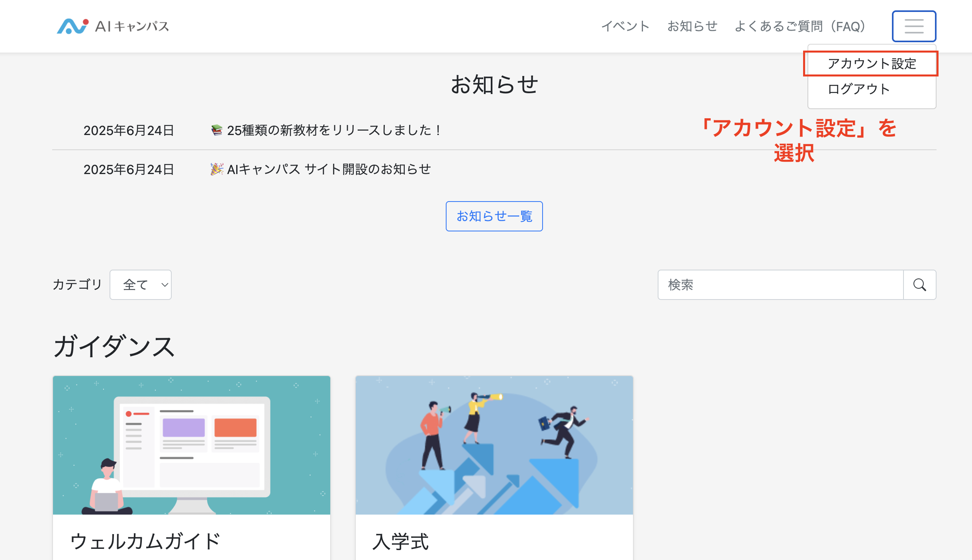The image size is (972, 560).
Task: Click the 入学式 card title
Action: 400,541
